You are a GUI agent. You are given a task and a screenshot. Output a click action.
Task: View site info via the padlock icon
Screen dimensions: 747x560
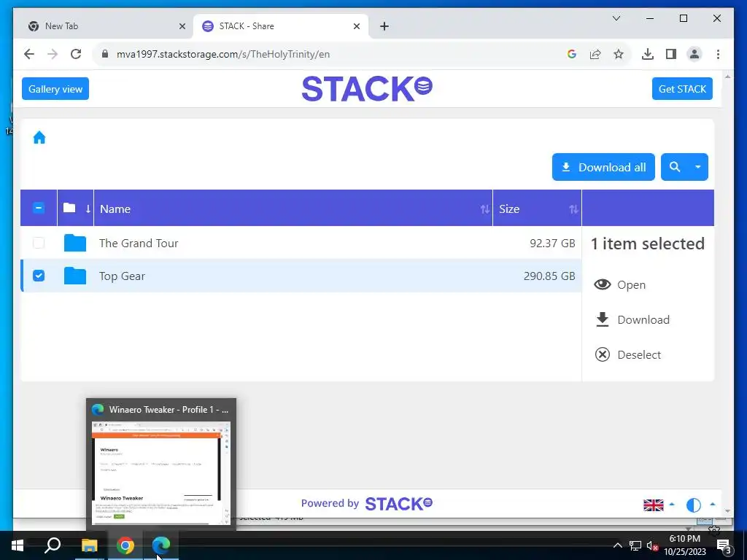(x=105, y=54)
